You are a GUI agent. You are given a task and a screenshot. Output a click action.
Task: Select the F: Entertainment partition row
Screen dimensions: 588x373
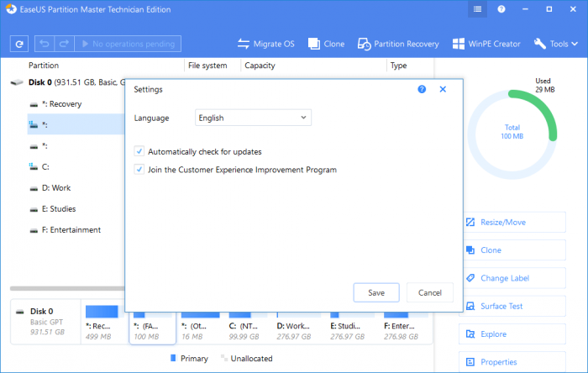click(x=76, y=230)
